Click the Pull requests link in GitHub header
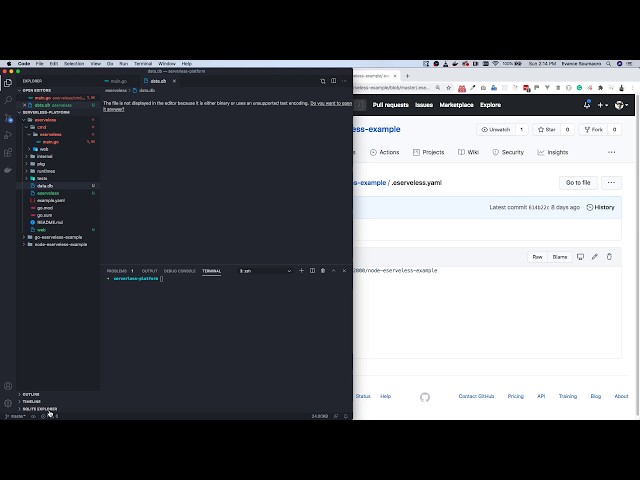640x480 pixels. pos(391,105)
